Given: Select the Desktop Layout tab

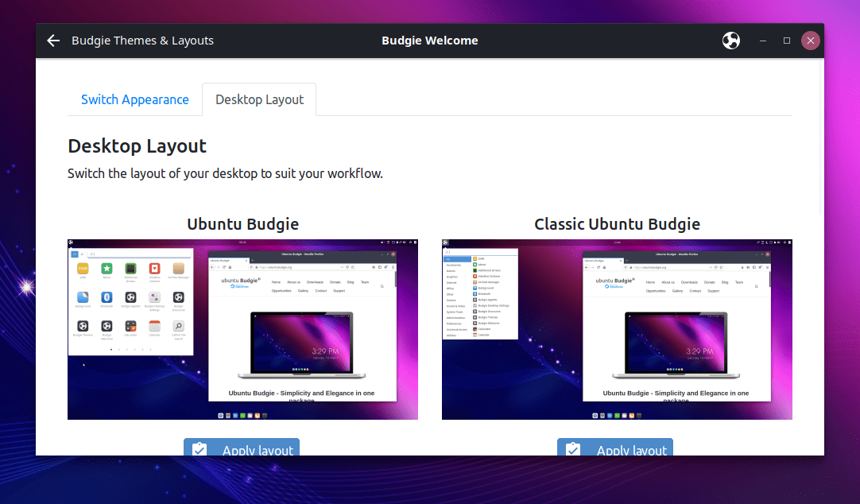Looking at the screenshot, I should pyautogui.click(x=259, y=99).
